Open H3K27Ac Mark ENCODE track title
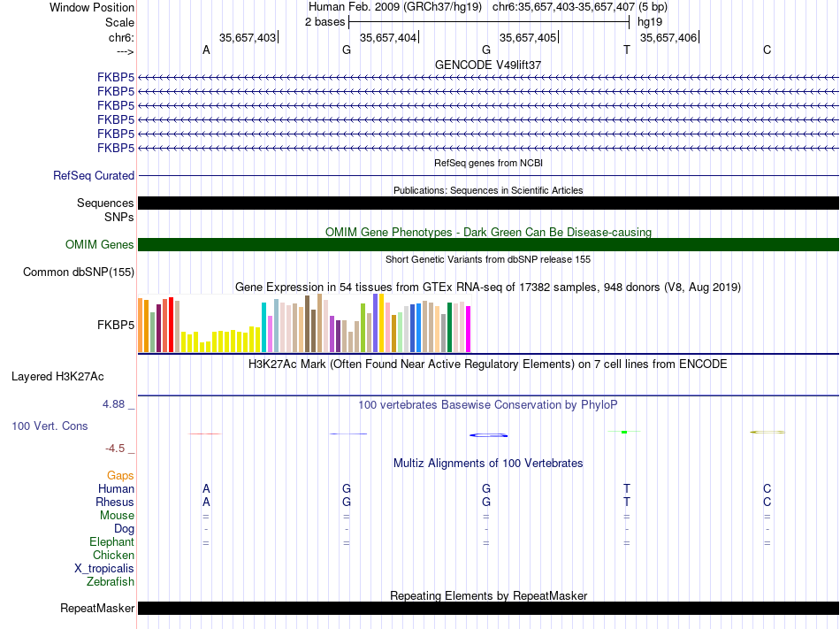840x629 pixels. point(488,364)
